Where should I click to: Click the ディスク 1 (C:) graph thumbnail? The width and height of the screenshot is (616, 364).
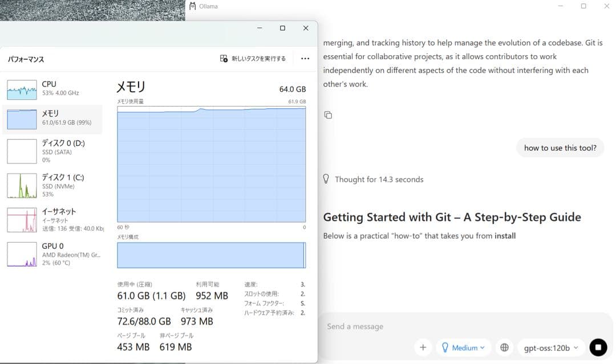click(x=22, y=186)
